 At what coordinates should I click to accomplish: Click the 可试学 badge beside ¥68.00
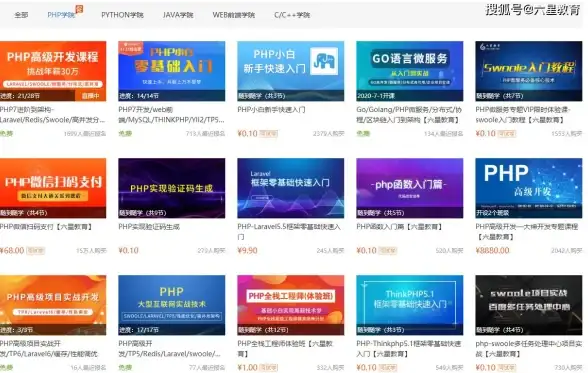pos(36,250)
